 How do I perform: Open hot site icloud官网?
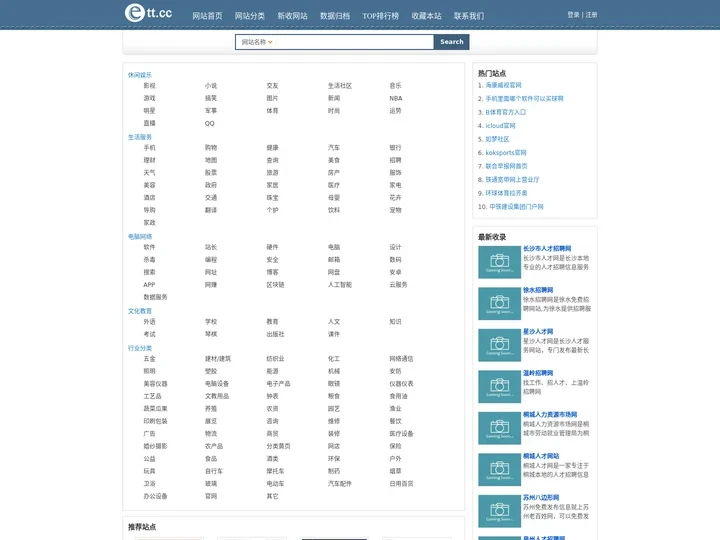point(501,125)
